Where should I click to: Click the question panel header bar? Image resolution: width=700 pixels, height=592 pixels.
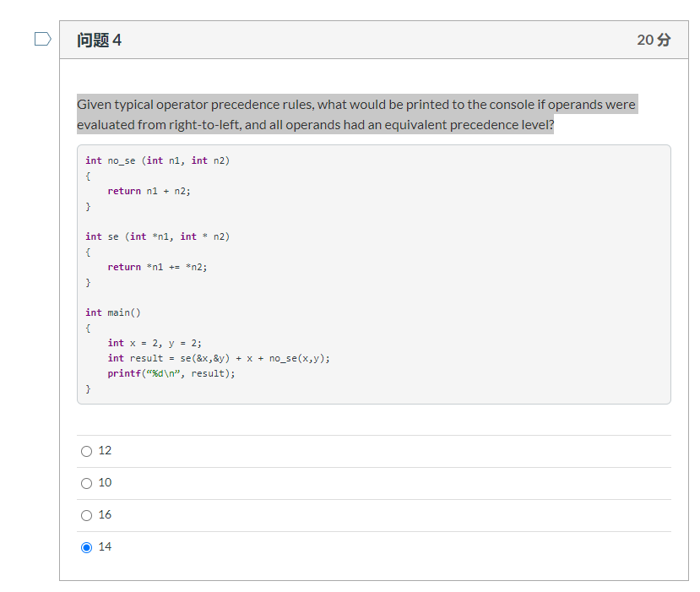372,39
